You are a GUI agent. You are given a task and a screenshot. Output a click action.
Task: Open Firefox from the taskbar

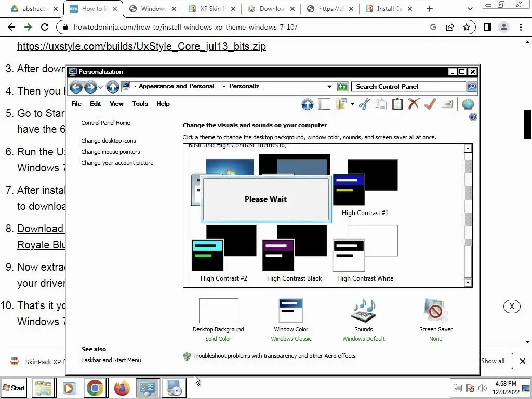pos(122,388)
